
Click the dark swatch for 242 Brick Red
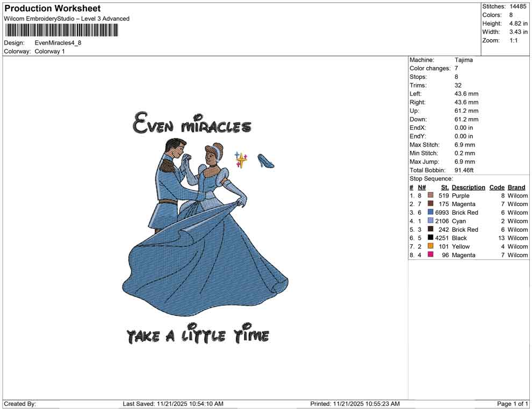pyautogui.click(x=430, y=229)
